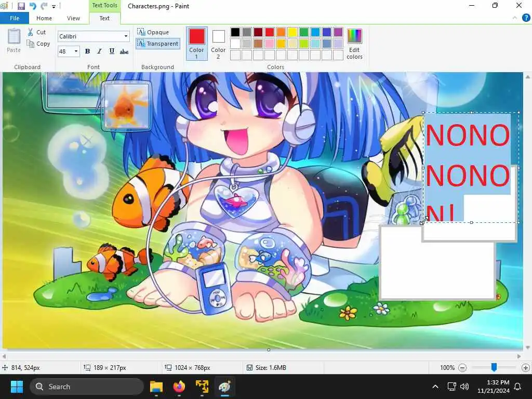Click the white color swatch in palette
Viewport: 532px width, 399px height.
coord(235,44)
